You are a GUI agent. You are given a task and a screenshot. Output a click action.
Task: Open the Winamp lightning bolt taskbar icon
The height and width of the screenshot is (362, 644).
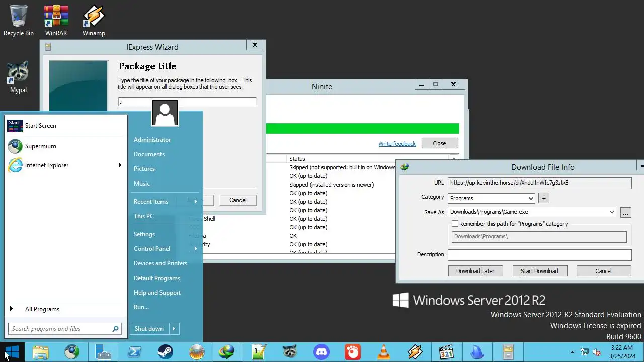tap(415, 352)
